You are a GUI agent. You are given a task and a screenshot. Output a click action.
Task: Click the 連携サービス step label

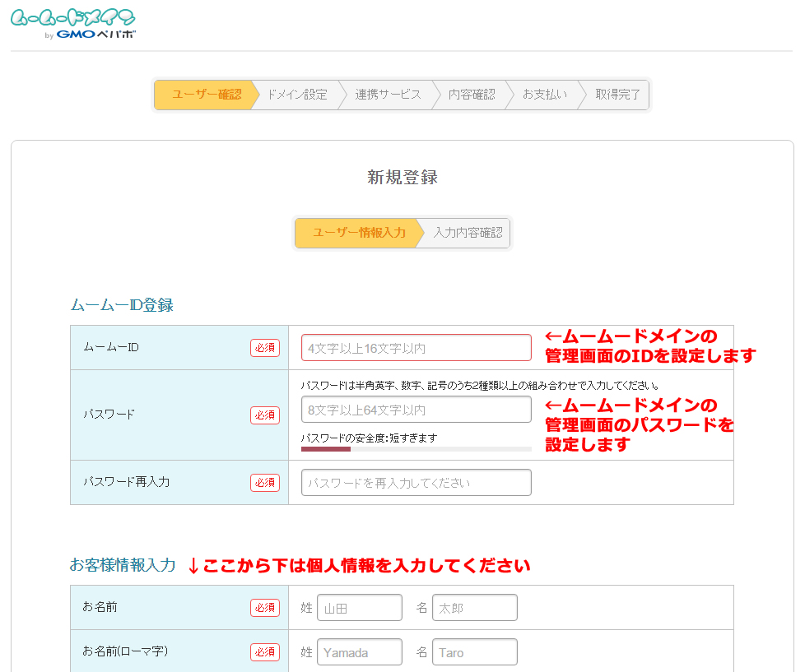pos(389,95)
